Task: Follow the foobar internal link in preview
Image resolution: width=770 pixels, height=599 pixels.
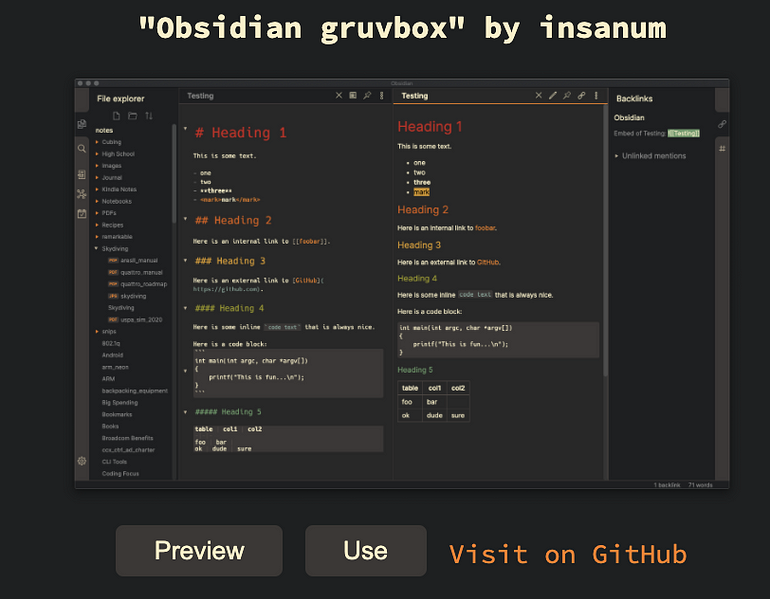Action: (485, 228)
